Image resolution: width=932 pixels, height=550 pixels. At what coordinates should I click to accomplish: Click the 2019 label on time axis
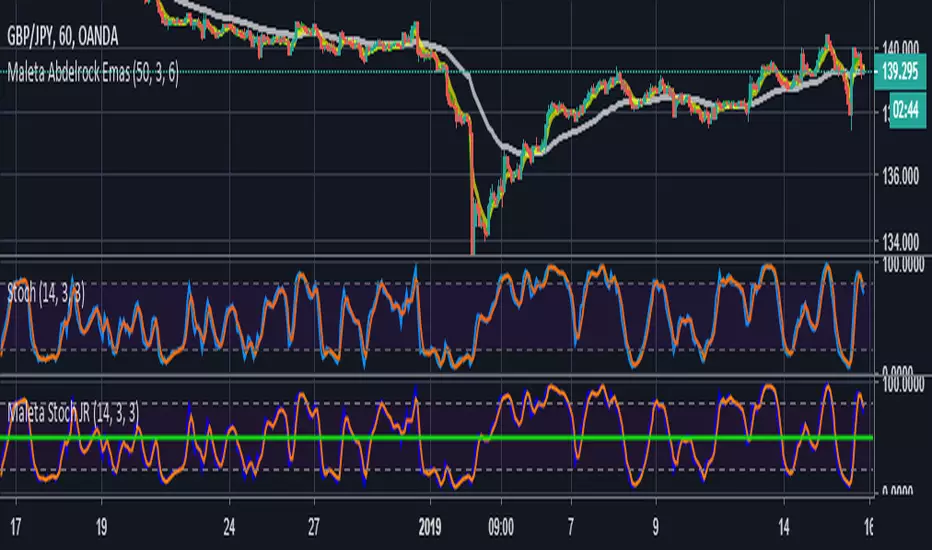pos(429,527)
